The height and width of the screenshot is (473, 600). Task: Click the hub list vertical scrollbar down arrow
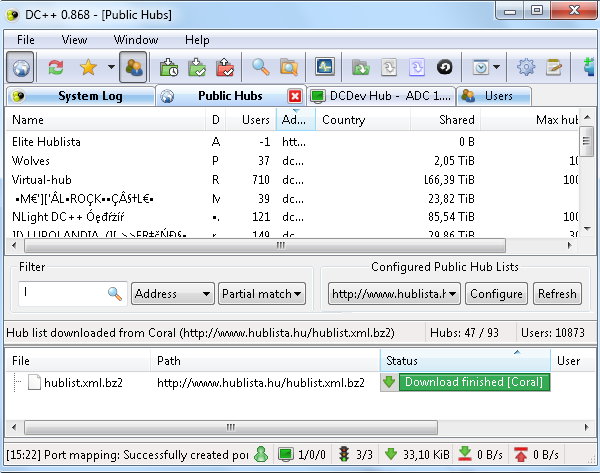(x=587, y=229)
